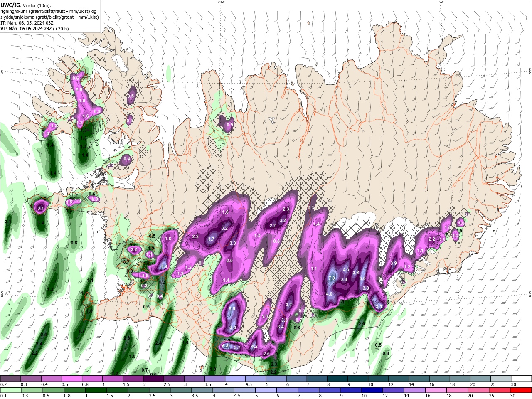Click the pale grey swatch between 25 and 30, top row
This screenshot has height=399, width=532.
coord(501,378)
